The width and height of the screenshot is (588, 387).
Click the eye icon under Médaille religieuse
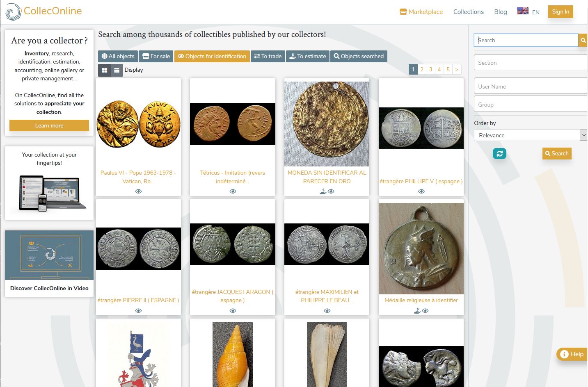[x=426, y=311]
